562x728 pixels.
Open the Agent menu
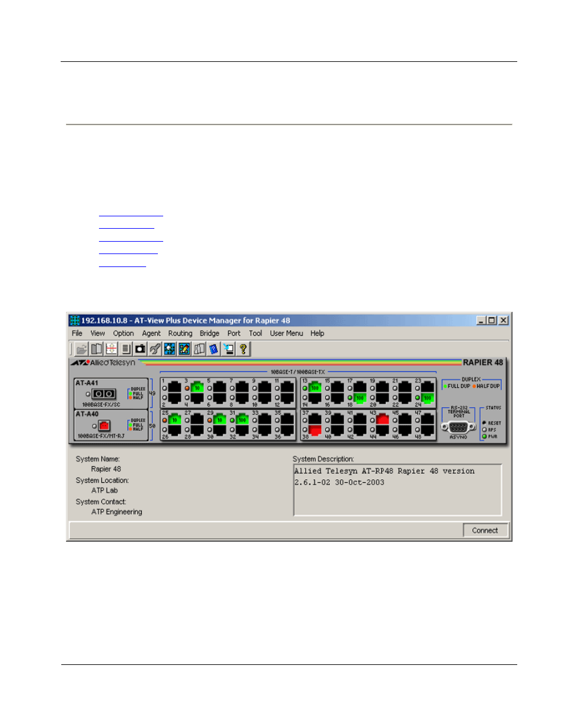151,333
